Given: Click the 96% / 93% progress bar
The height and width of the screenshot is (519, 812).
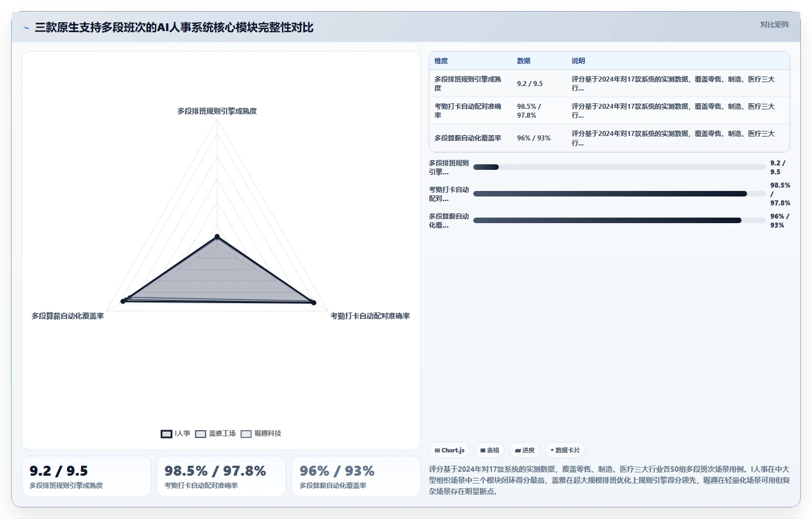Looking at the screenshot, I should pos(619,220).
